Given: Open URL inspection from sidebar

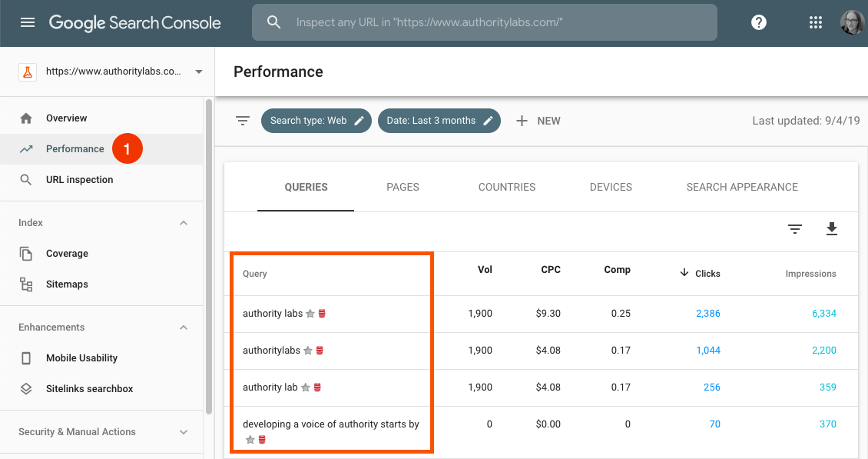Looking at the screenshot, I should click(80, 180).
